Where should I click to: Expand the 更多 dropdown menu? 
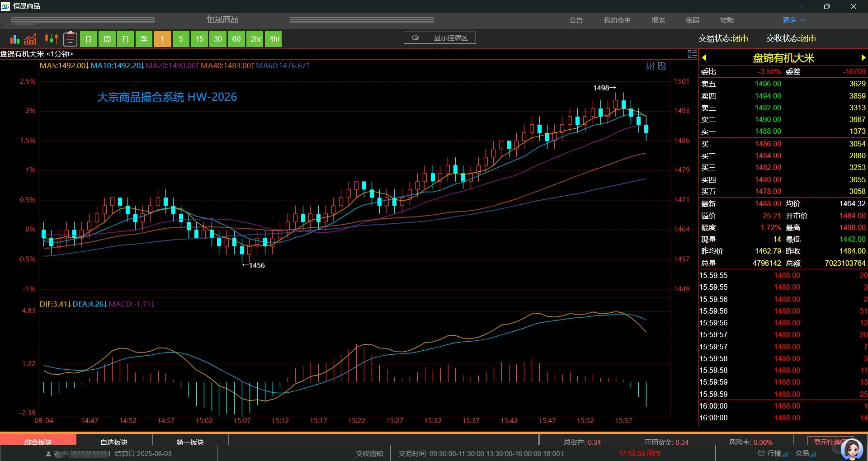[794, 20]
